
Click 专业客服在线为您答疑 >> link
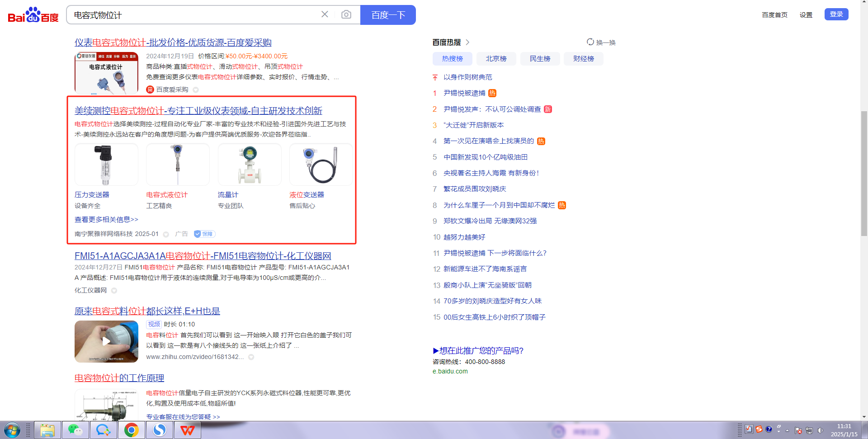(x=183, y=417)
